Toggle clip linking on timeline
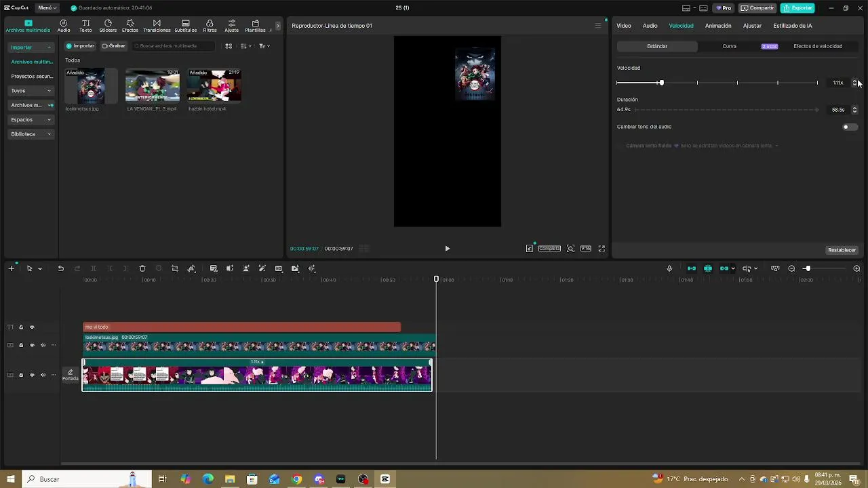The image size is (868, 488). [x=724, y=268]
